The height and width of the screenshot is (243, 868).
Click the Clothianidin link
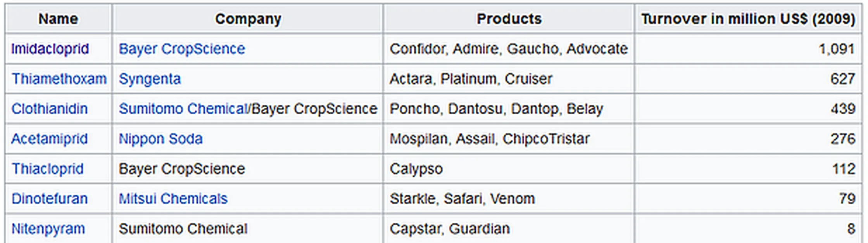point(50,109)
